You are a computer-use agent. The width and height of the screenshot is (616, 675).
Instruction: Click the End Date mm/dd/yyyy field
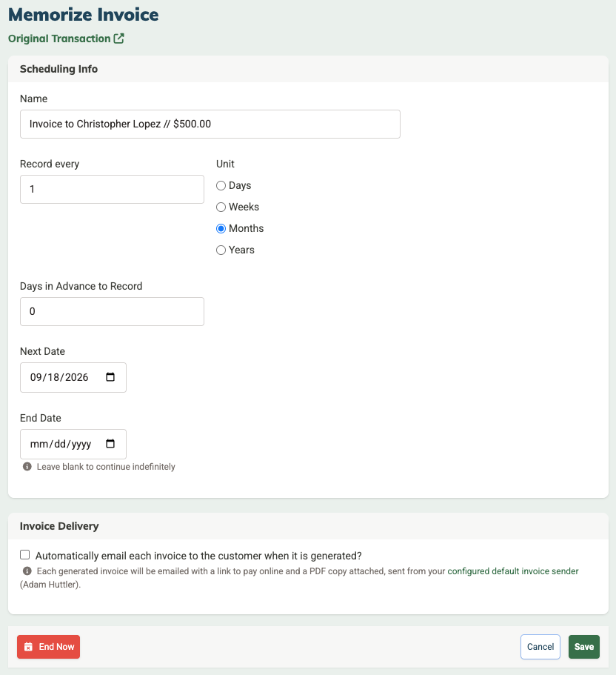[73, 444]
